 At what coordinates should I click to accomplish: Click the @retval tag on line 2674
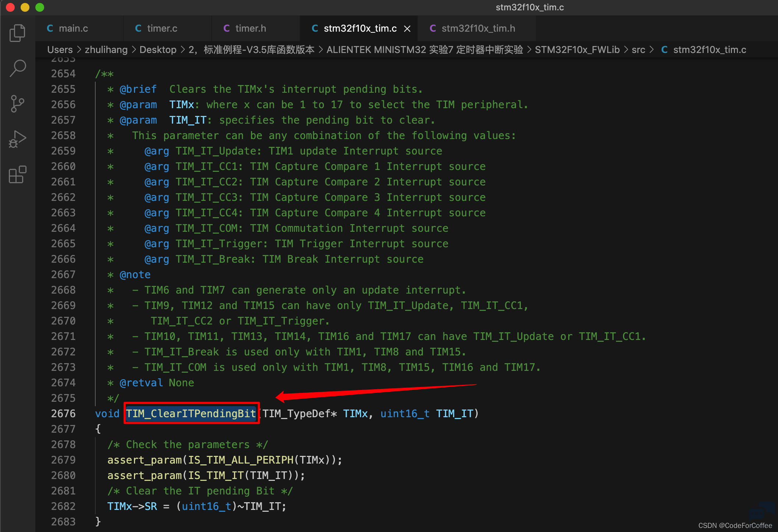click(141, 383)
